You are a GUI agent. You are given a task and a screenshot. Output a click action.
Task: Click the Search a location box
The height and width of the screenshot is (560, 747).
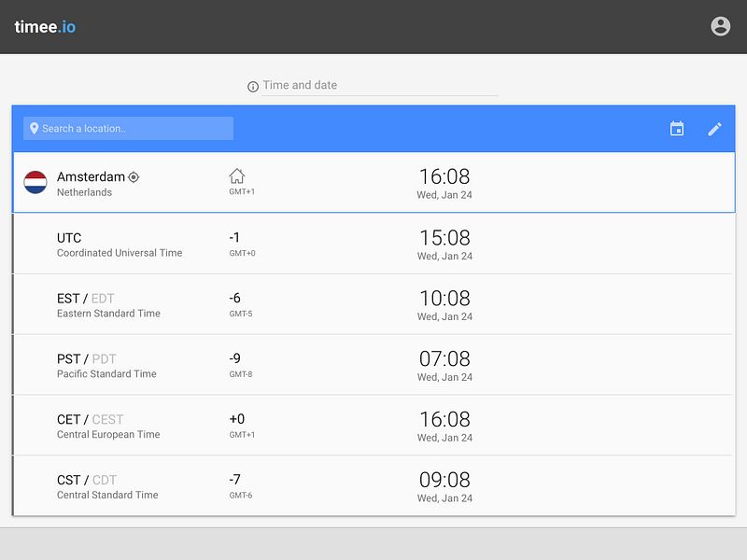[128, 129]
